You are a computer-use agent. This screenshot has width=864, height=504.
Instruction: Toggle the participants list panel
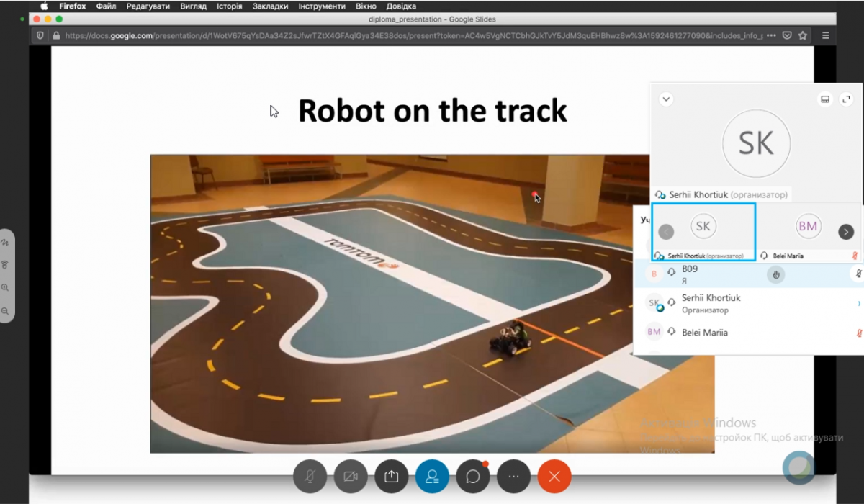pos(432,476)
